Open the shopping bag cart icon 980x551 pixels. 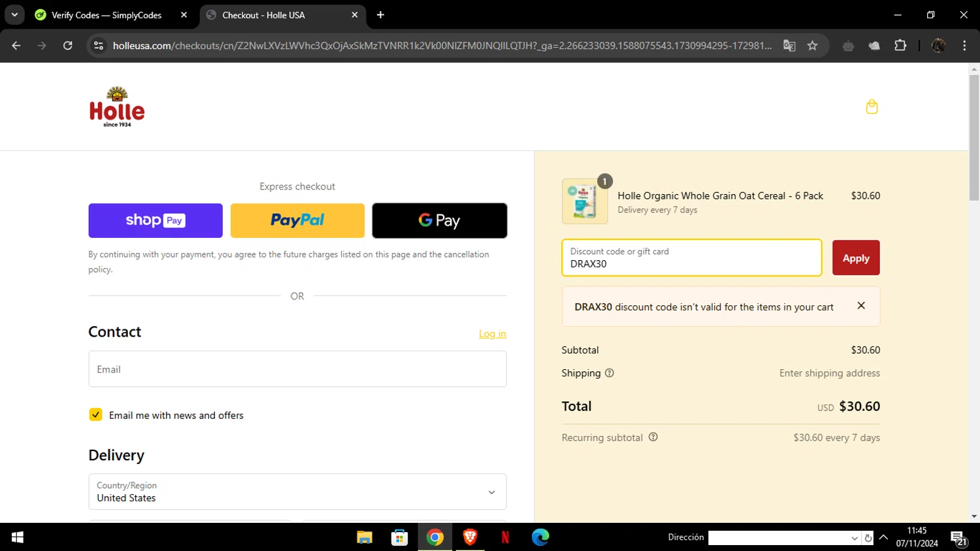click(872, 107)
